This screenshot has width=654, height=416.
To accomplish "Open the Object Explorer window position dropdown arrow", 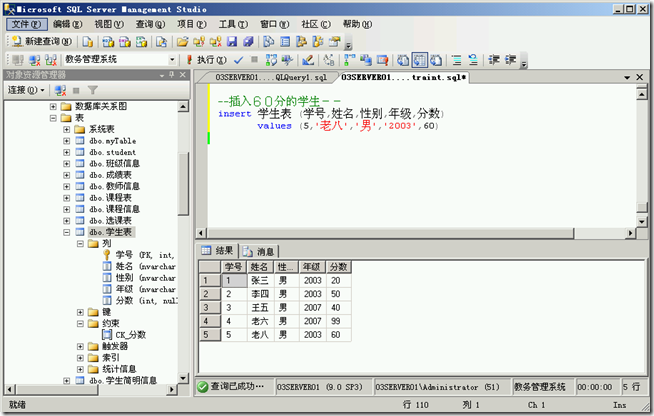I will pyautogui.click(x=162, y=75).
